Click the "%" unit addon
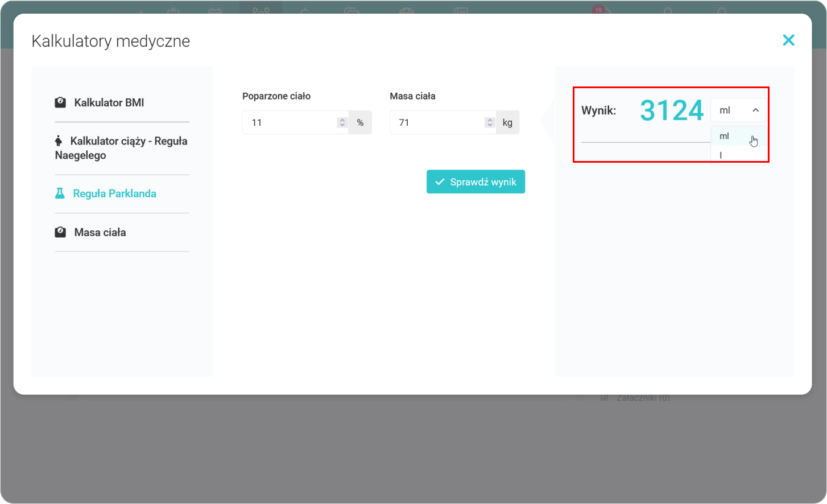827x504 pixels. tap(360, 122)
